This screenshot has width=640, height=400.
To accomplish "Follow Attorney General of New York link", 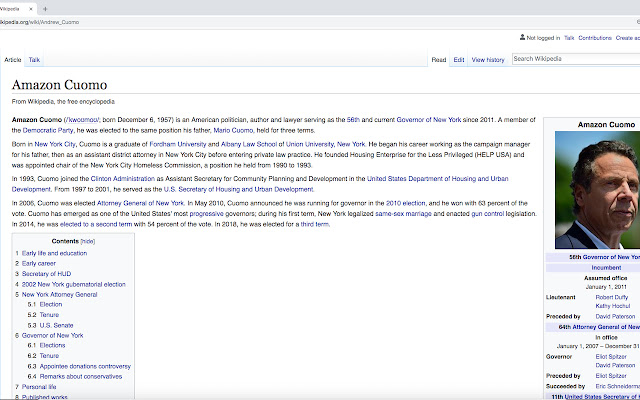I will click(140, 203).
